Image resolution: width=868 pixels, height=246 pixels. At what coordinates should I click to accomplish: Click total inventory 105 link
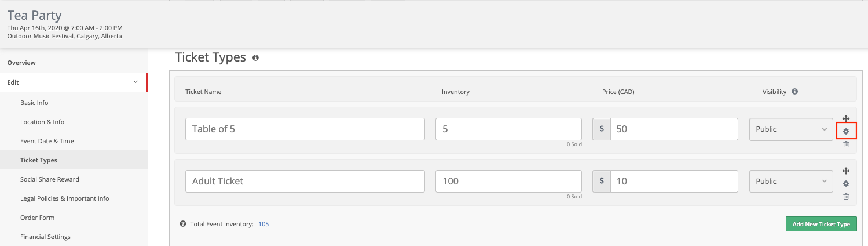(x=263, y=224)
